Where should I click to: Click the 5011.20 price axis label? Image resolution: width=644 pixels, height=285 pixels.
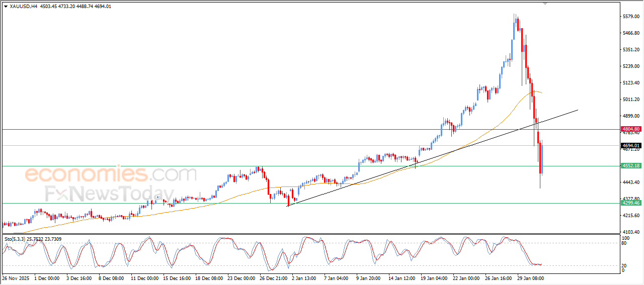pyautogui.click(x=629, y=100)
